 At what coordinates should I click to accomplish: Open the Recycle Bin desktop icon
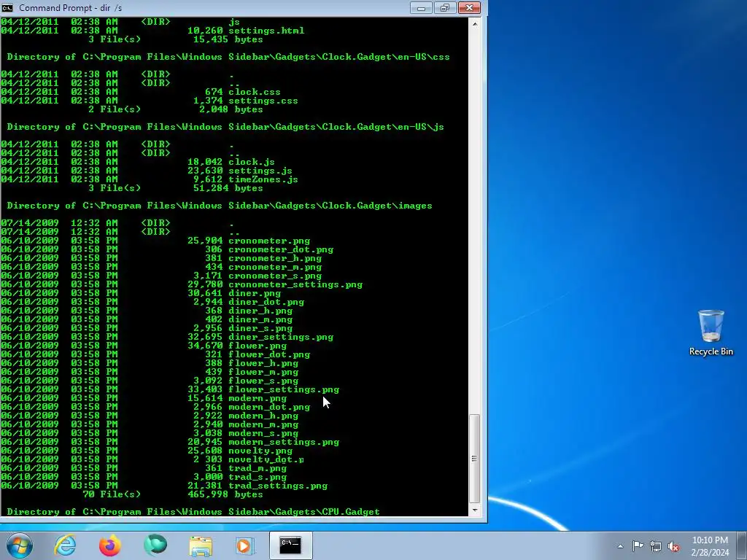[x=711, y=332]
